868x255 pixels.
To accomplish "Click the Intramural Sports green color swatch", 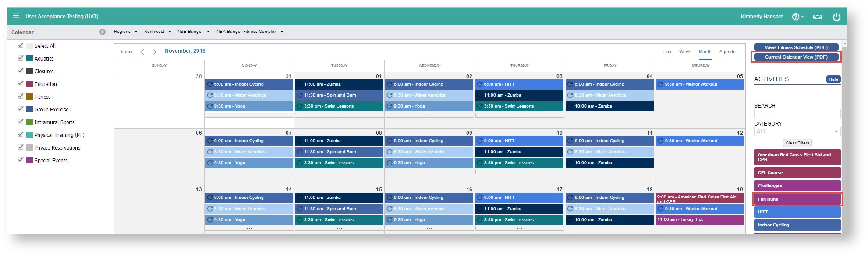I will (x=29, y=122).
